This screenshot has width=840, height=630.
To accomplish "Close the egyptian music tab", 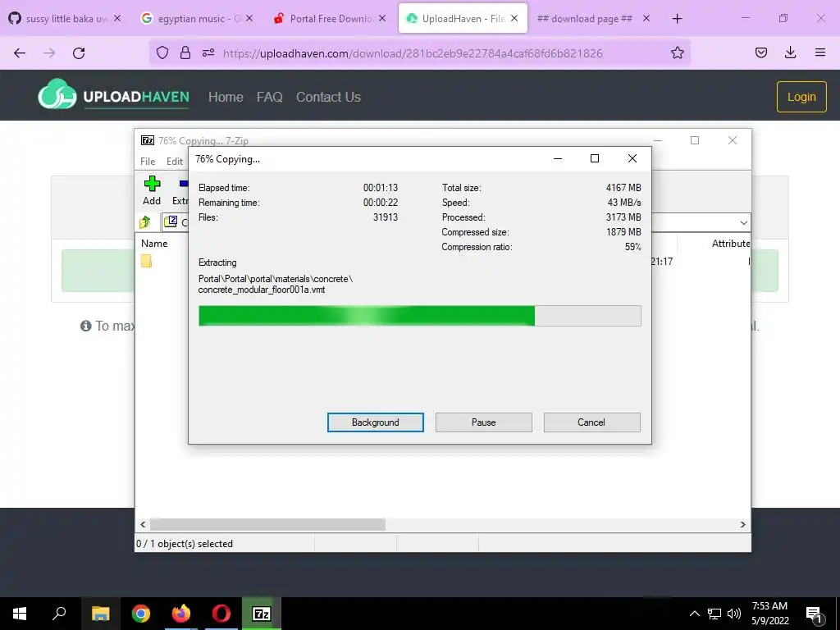I will click(x=249, y=19).
